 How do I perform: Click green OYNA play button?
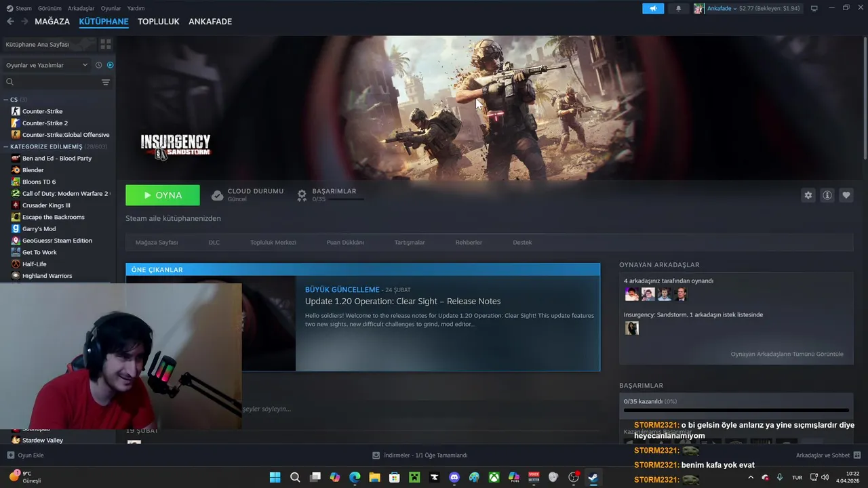click(x=163, y=195)
